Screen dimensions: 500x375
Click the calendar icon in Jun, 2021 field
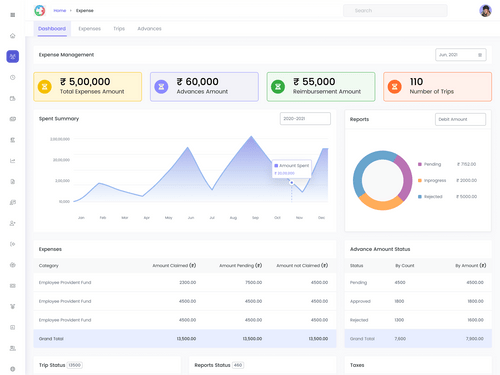480,55
